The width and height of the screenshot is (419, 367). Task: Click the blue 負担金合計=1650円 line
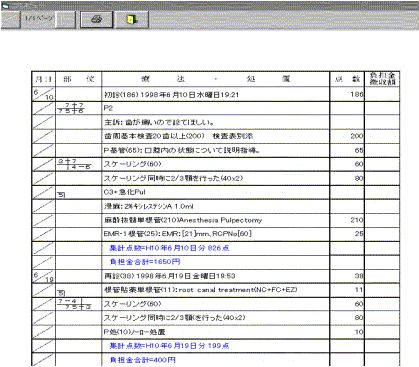pyautogui.click(x=145, y=262)
